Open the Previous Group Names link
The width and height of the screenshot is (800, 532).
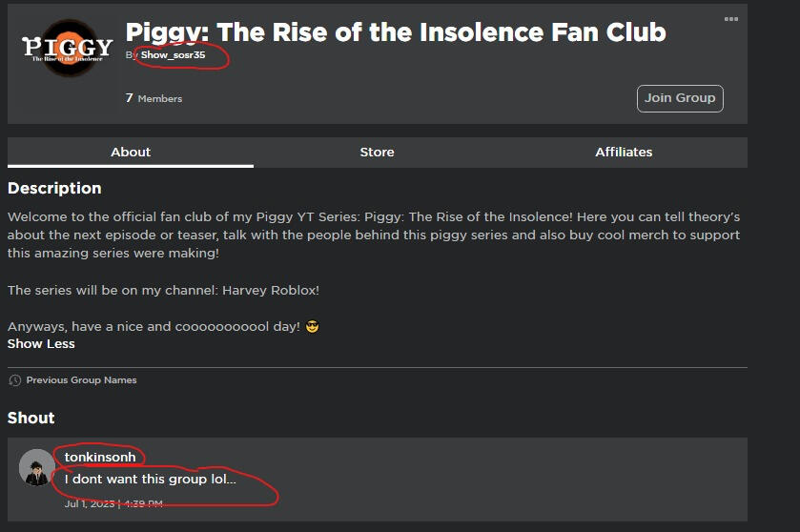click(x=81, y=380)
